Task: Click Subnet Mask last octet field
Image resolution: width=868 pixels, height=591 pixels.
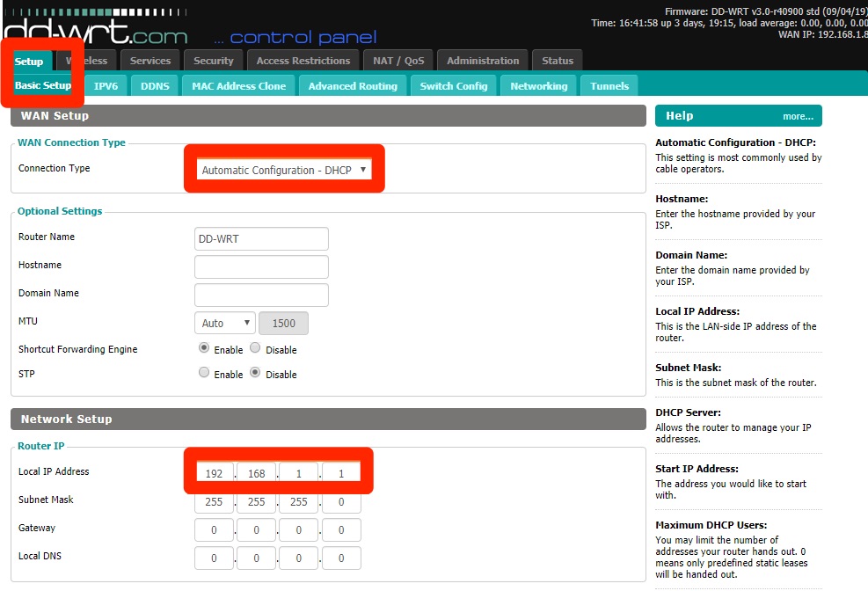Action: [x=341, y=501]
